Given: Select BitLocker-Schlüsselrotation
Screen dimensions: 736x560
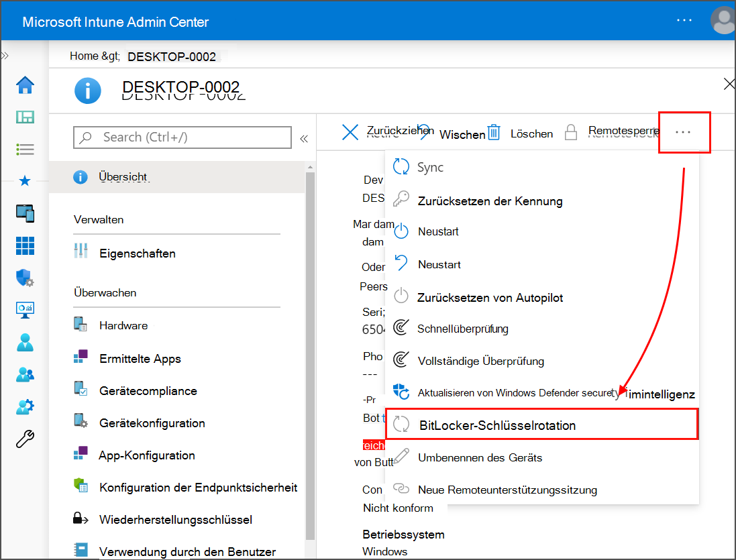Looking at the screenshot, I should pyautogui.click(x=542, y=425).
